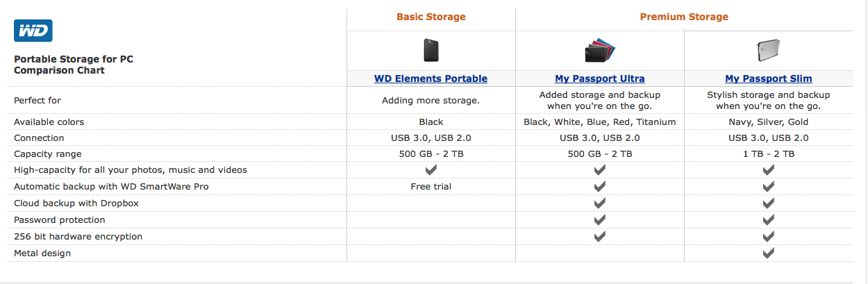Click Passport Ultra Dropbox cloud backup checkmark

click(600, 203)
